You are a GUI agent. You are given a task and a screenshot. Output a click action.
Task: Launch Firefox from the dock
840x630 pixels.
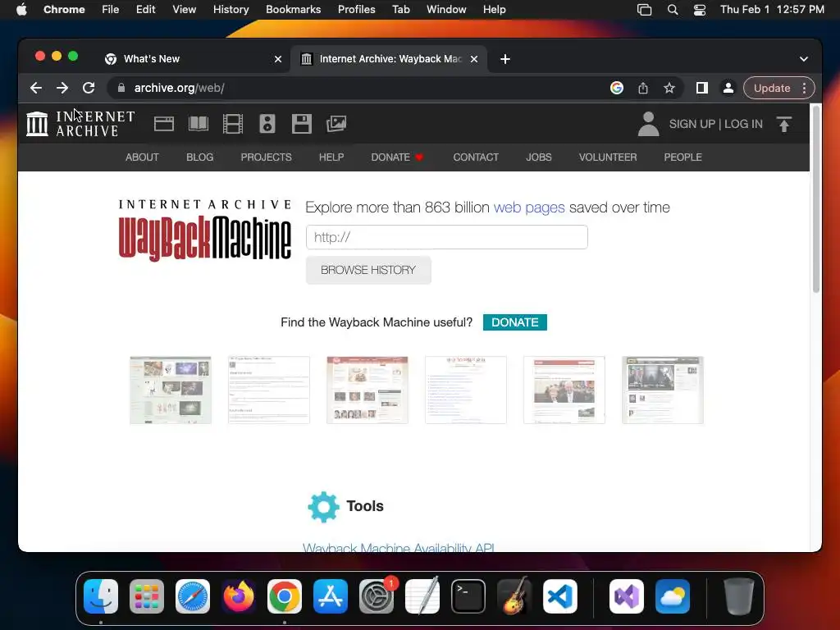click(239, 596)
